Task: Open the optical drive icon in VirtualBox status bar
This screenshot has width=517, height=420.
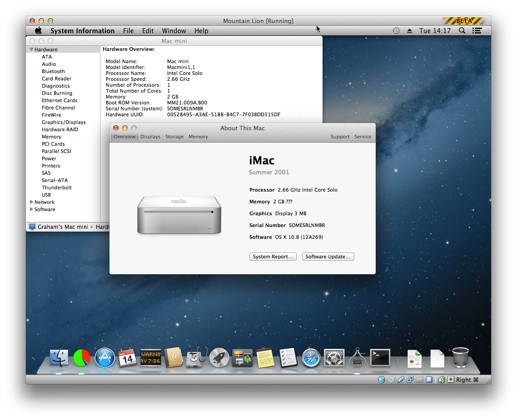Action: coord(391,379)
